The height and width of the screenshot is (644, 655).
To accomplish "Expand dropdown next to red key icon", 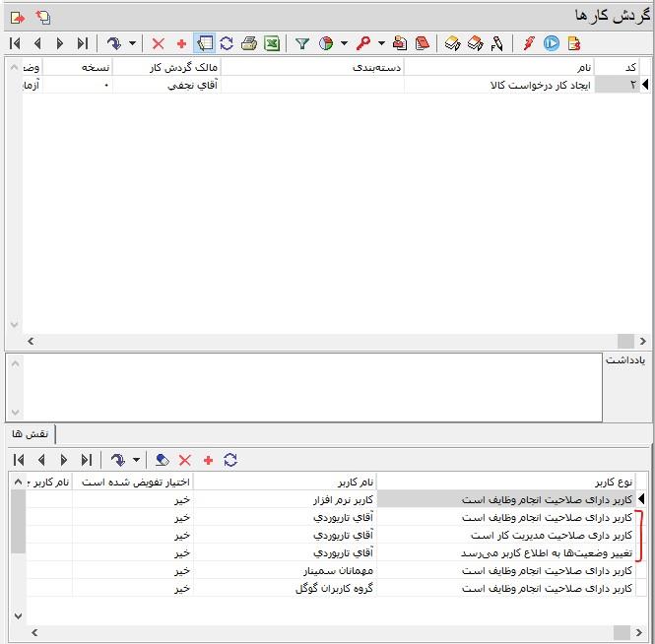I will coord(380,43).
